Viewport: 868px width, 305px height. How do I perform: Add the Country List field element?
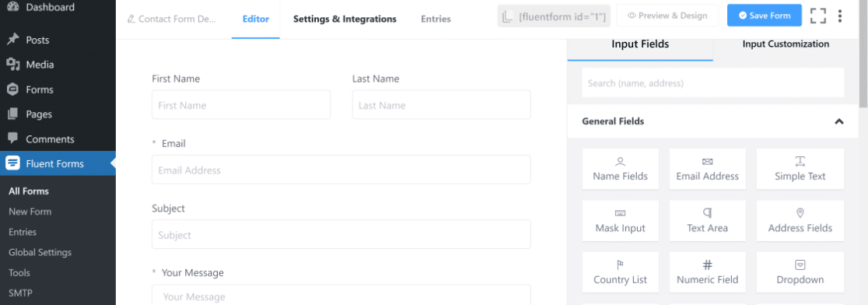pos(621,272)
